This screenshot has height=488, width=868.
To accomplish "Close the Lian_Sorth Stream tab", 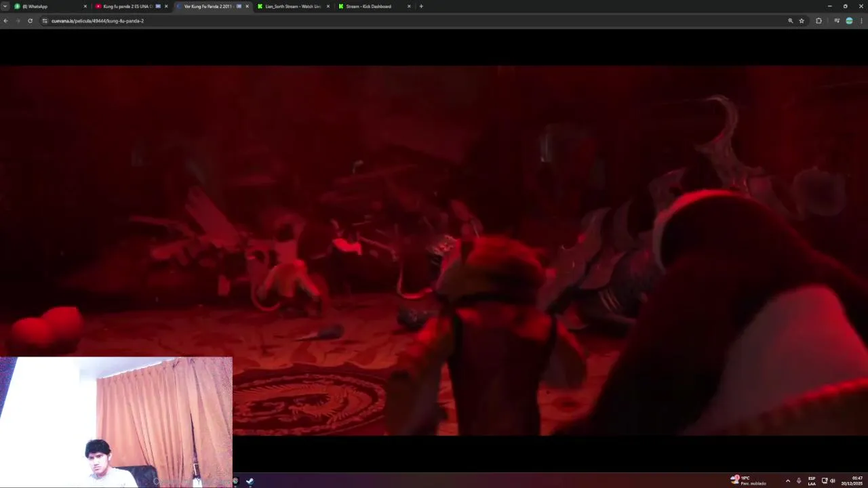I will click(x=328, y=6).
